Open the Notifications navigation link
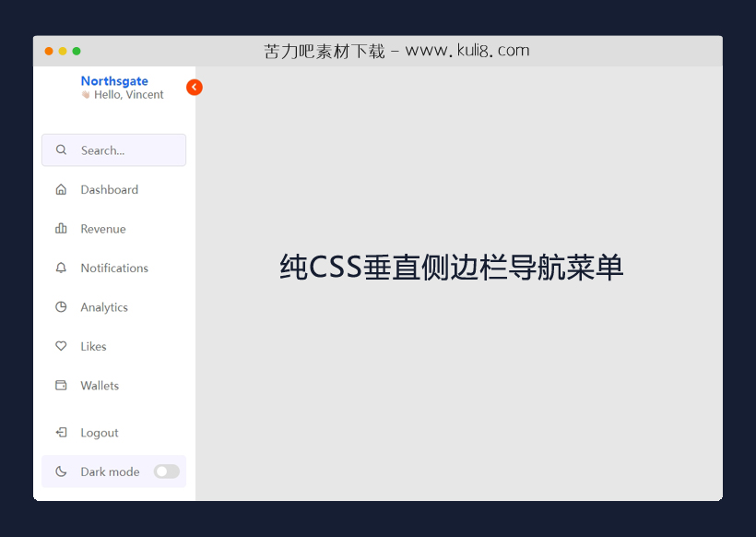756x537 pixels. [114, 268]
